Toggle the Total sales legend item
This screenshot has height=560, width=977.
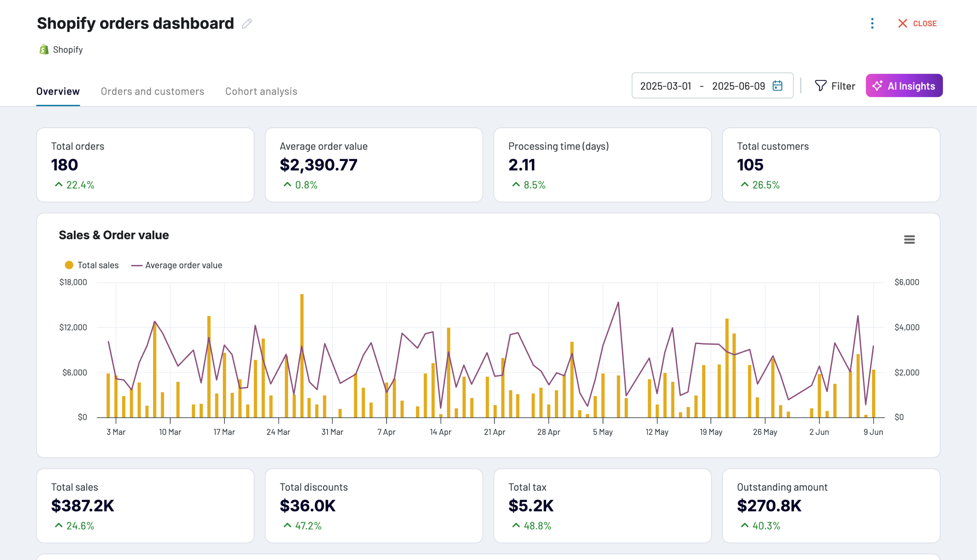pyautogui.click(x=92, y=265)
